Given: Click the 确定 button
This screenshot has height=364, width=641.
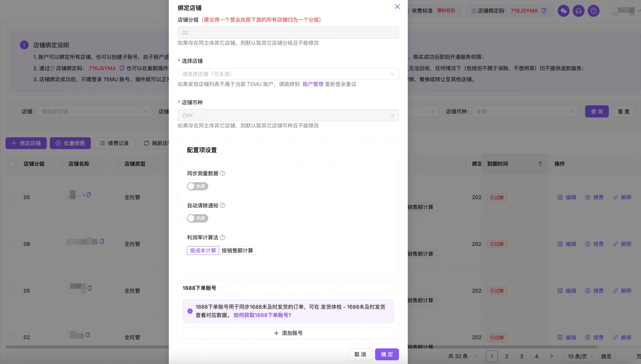Looking at the screenshot, I should (x=387, y=354).
